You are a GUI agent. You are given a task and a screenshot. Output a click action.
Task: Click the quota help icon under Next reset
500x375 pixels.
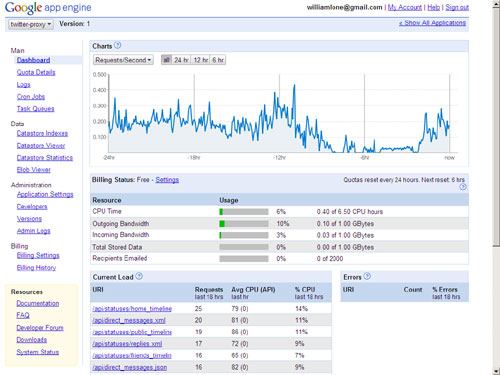click(x=463, y=187)
